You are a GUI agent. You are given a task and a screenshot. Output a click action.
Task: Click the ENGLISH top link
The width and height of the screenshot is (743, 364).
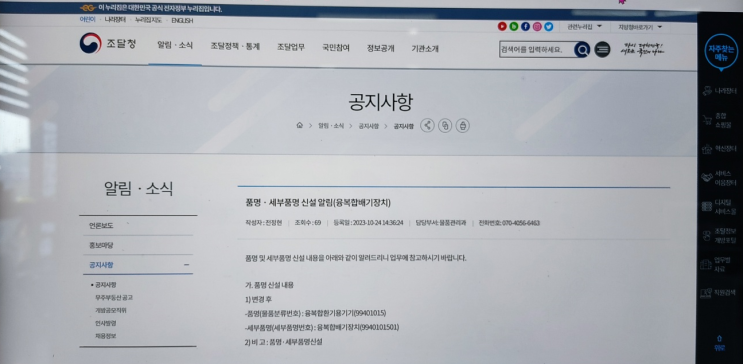point(182,21)
